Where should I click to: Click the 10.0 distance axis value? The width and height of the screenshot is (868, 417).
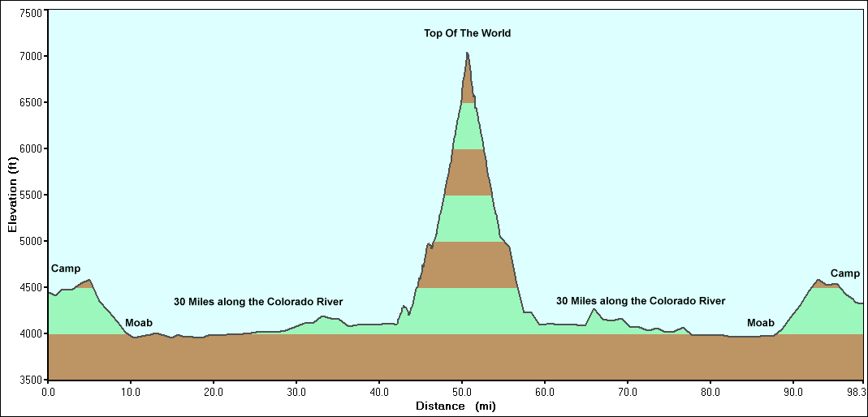[131, 392]
